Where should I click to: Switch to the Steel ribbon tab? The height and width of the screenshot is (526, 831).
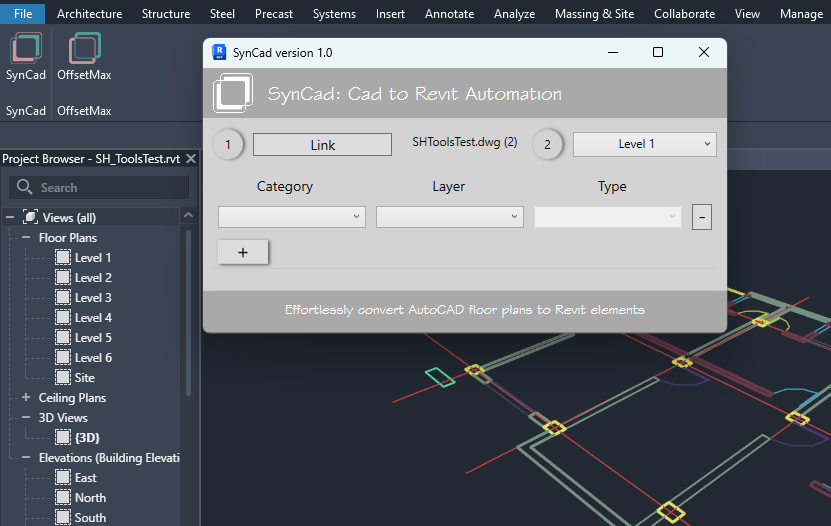click(x=222, y=14)
